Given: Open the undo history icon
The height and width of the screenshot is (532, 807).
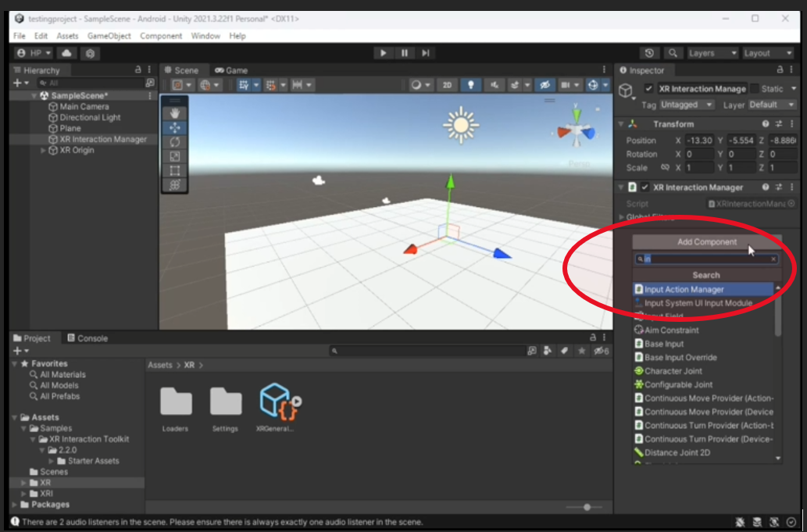Looking at the screenshot, I should [x=649, y=53].
